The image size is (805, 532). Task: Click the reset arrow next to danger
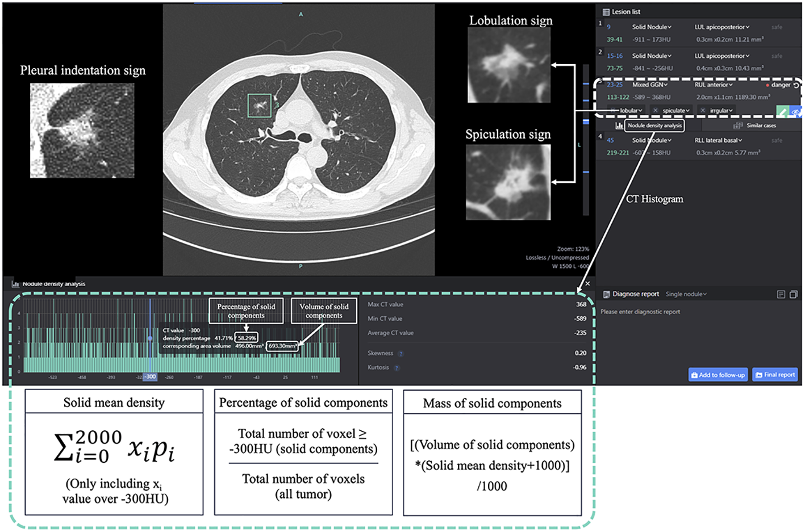pos(796,85)
